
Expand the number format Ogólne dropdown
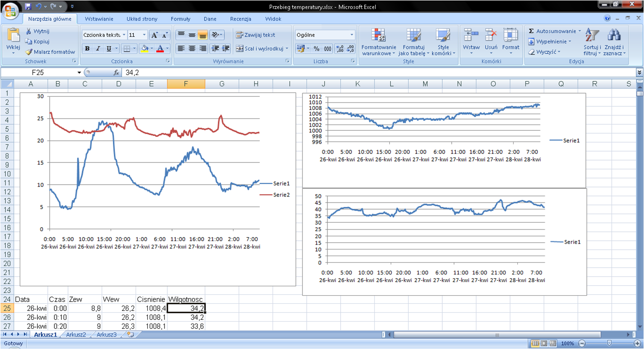352,35
